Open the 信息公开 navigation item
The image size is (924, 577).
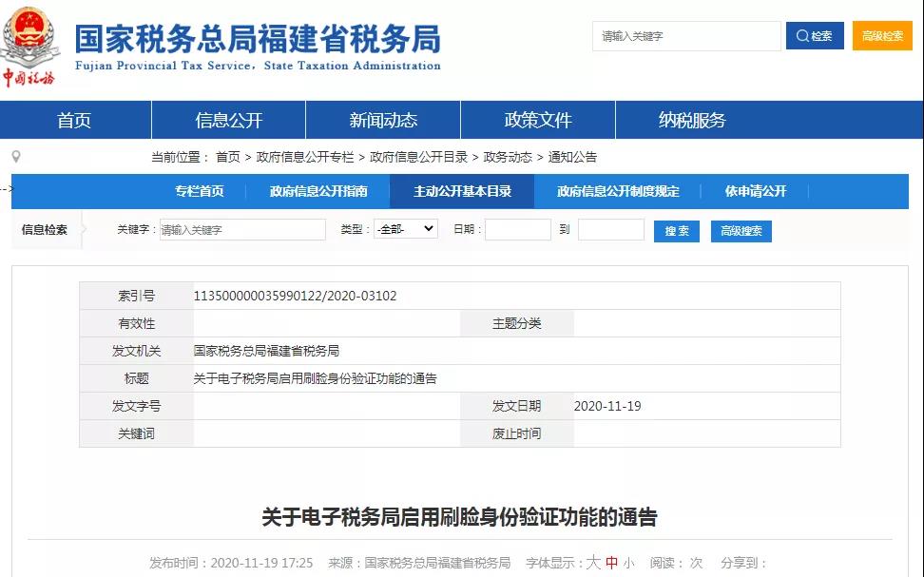[229, 120]
